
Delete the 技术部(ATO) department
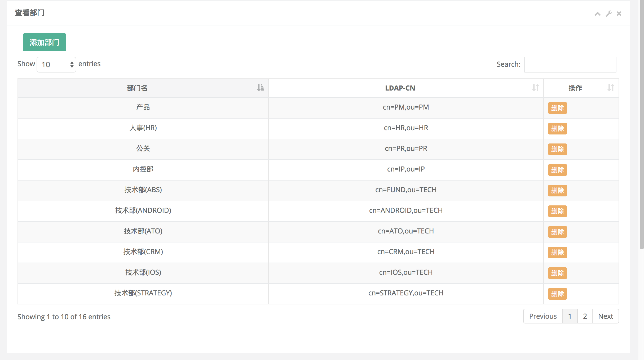point(557,232)
